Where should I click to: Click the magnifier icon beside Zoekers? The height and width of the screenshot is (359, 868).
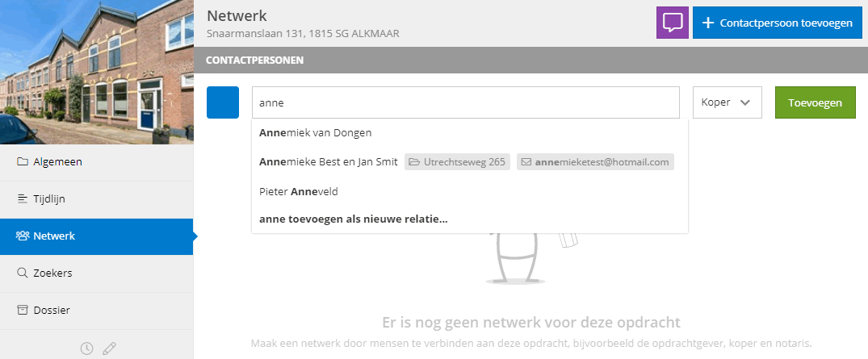pyautogui.click(x=22, y=273)
